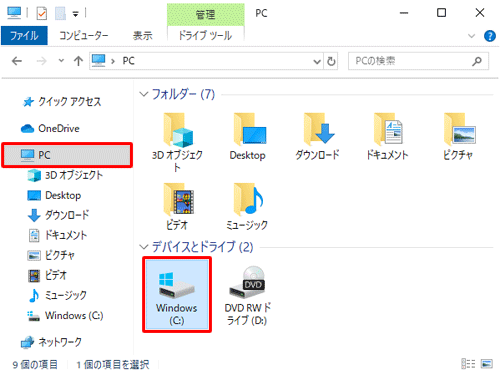Go forward with the right arrow

(x=41, y=61)
